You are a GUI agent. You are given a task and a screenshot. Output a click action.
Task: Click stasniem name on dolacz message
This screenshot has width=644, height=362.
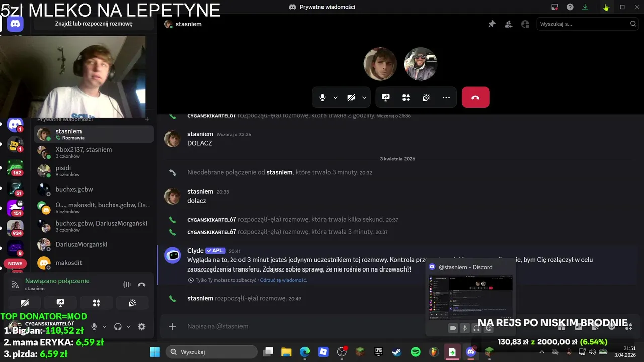pos(200,192)
